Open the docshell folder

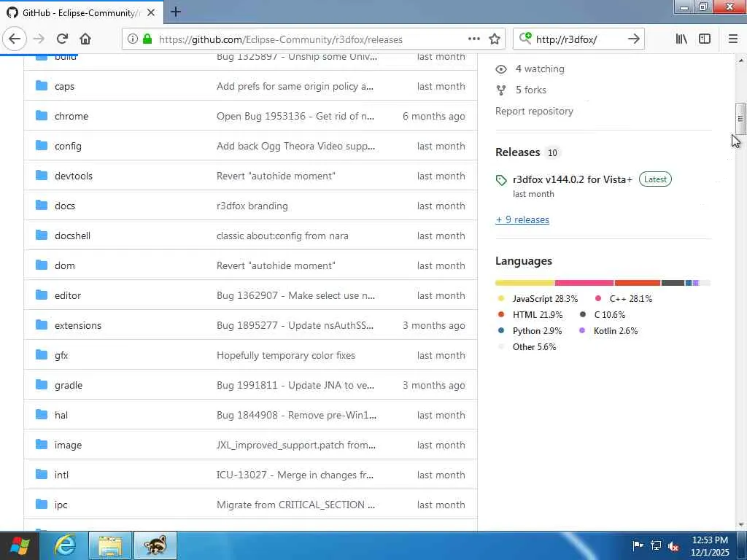coord(72,236)
